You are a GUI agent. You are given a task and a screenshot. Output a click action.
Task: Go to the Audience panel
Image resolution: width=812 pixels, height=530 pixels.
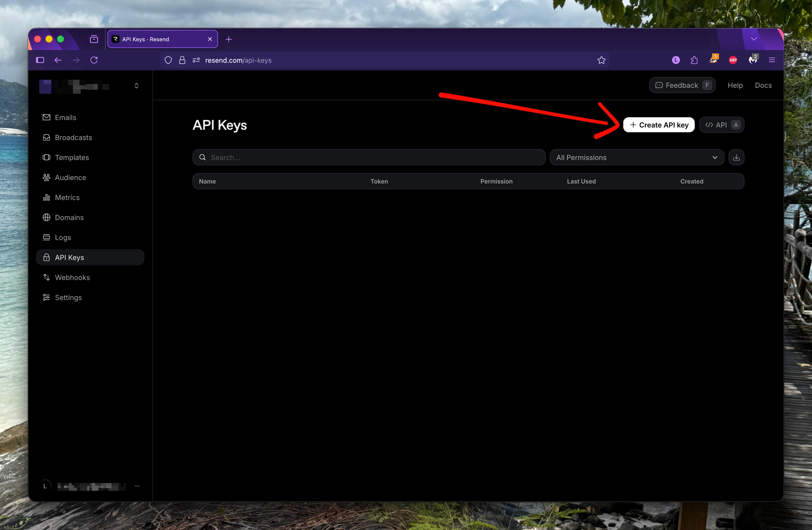pos(70,177)
